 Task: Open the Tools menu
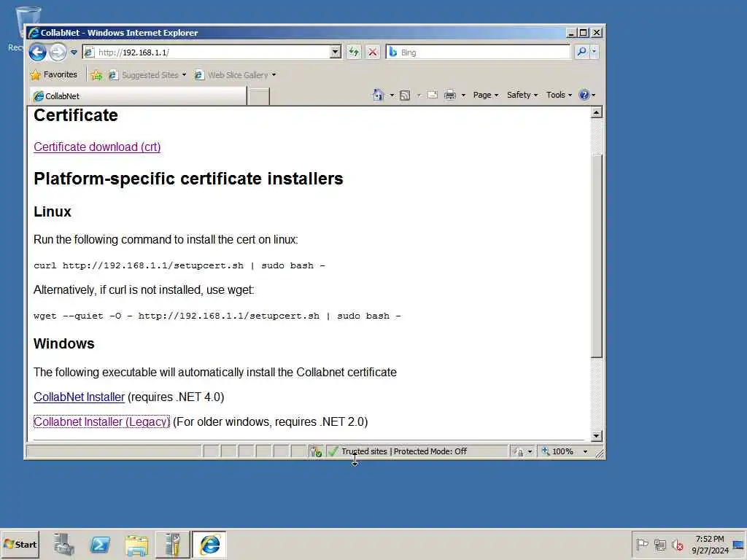click(x=559, y=95)
